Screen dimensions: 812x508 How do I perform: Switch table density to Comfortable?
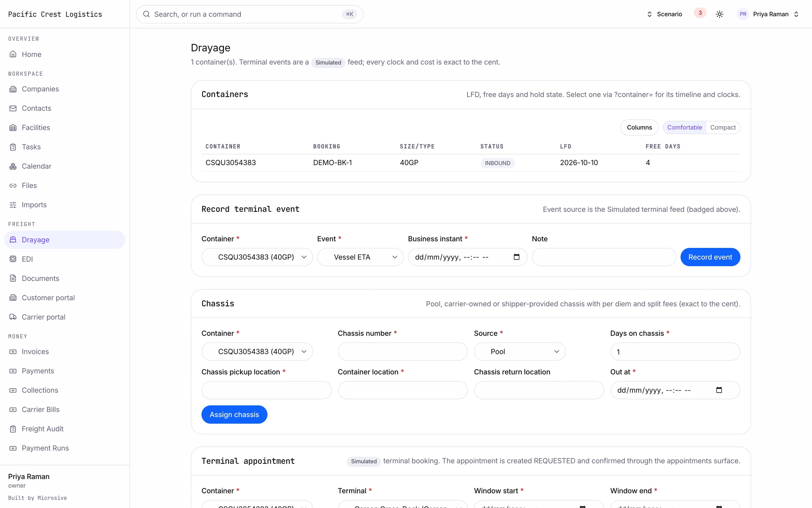point(685,127)
